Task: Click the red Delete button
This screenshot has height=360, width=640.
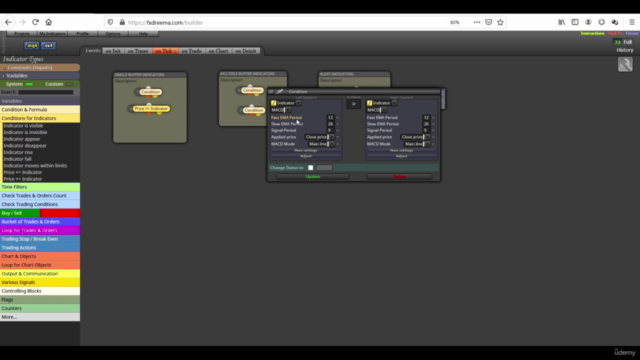Action: pyautogui.click(x=399, y=177)
